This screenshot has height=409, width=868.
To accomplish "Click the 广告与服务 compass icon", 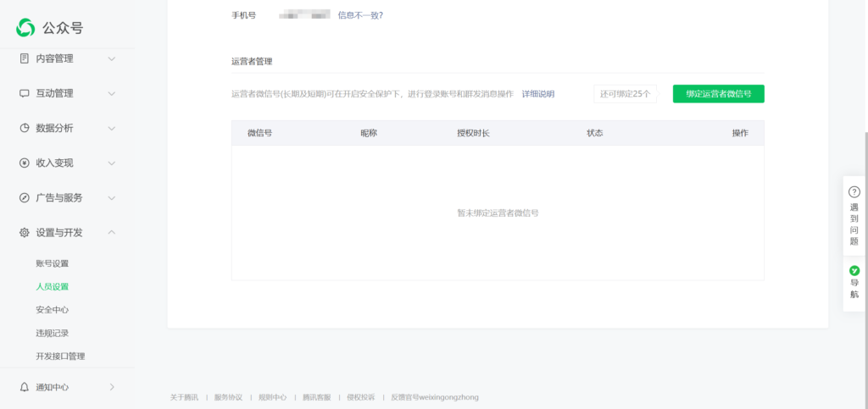I will (25, 197).
